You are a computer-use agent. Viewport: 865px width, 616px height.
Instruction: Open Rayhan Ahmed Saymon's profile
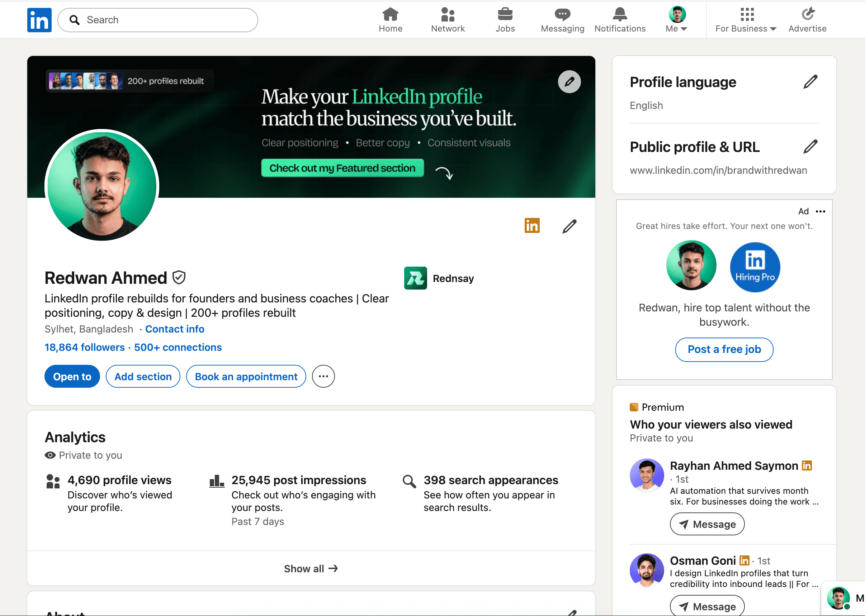tap(734, 465)
